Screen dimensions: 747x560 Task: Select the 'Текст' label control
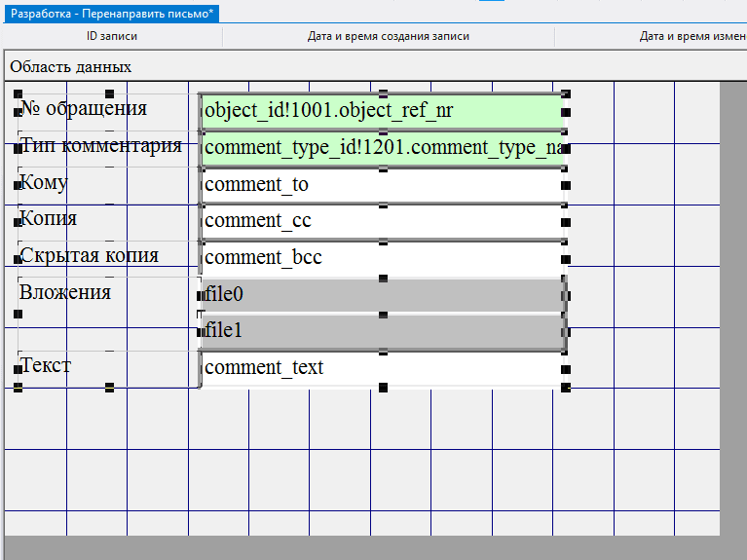tap(46, 365)
